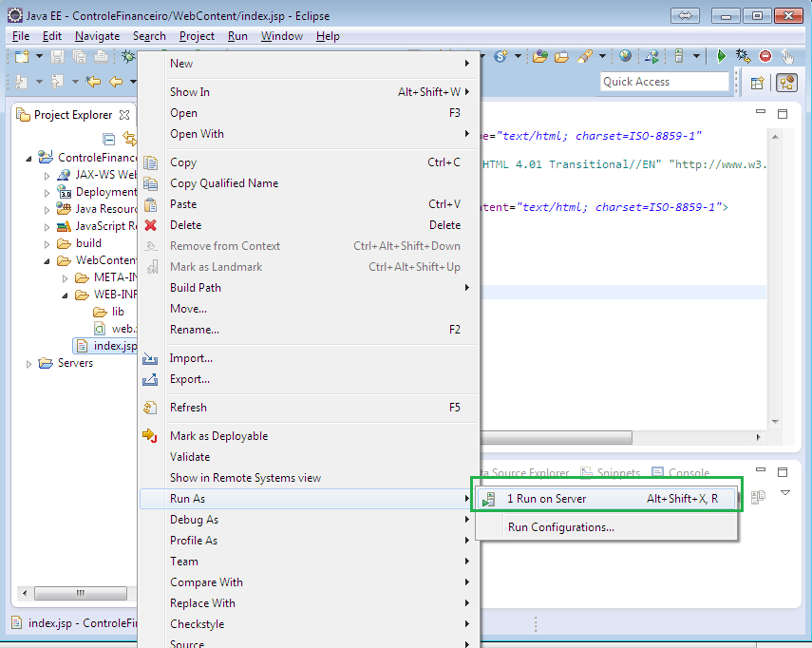Select Run on Server from submenu

[x=607, y=499]
